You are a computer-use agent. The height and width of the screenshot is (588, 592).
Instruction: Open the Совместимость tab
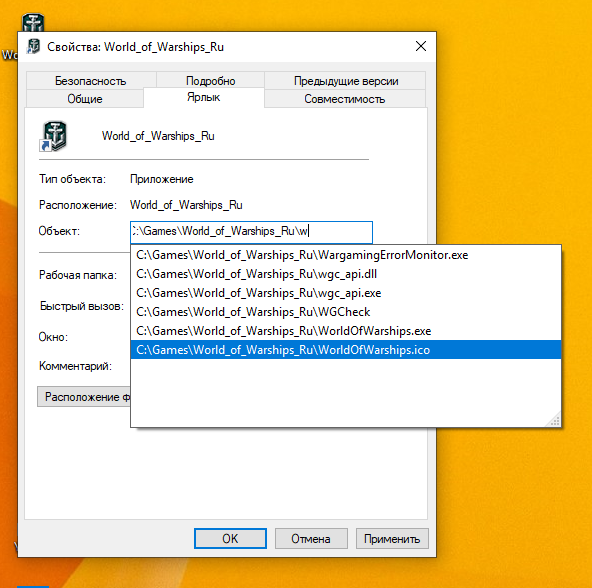[x=345, y=99]
